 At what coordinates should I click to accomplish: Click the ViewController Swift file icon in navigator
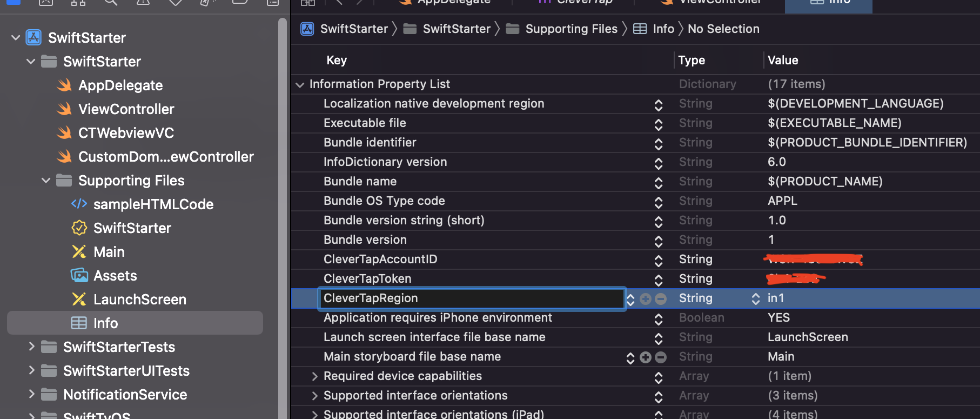point(64,109)
